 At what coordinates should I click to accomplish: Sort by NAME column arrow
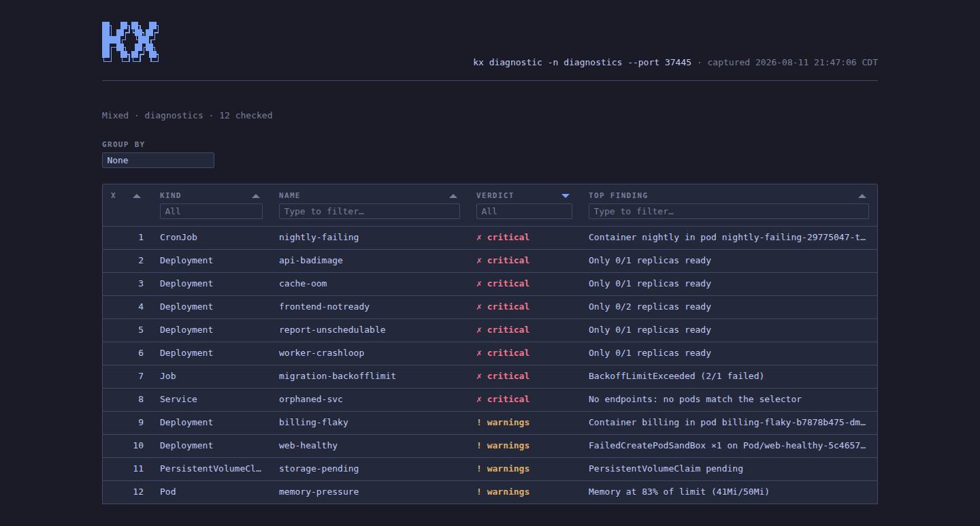coord(453,196)
